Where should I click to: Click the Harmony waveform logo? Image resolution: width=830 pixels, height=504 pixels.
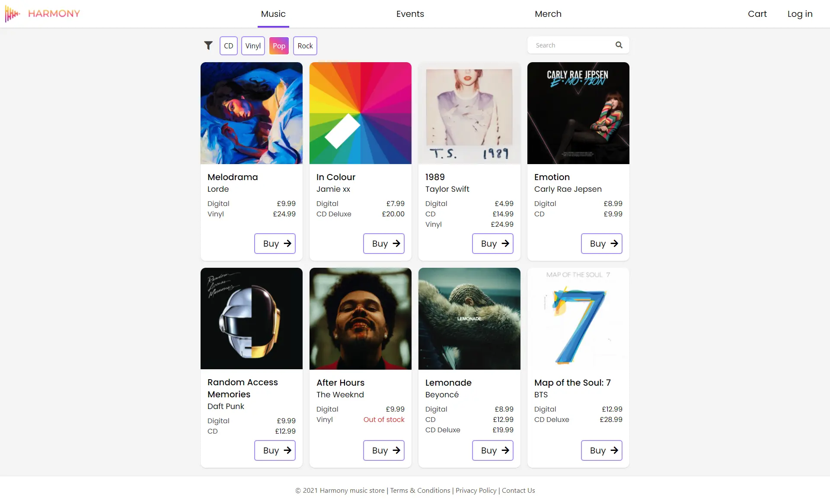tap(12, 13)
